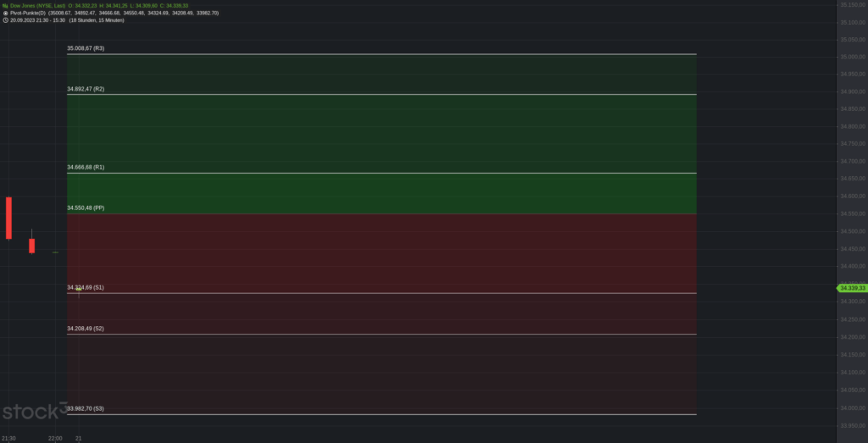This screenshot has height=443, width=868.
Task: Select the large red candle at 21:30
Action: tap(8, 218)
